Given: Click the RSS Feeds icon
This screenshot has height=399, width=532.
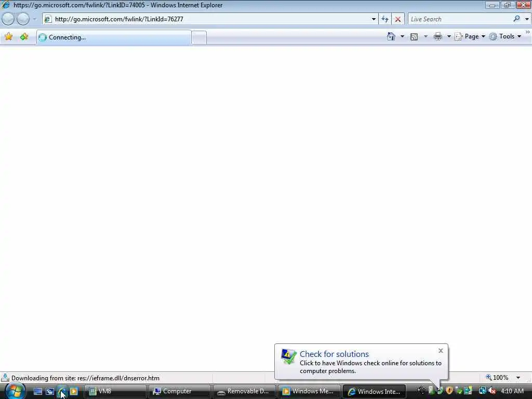Looking at the screenshot, I should tap(414, 37).
